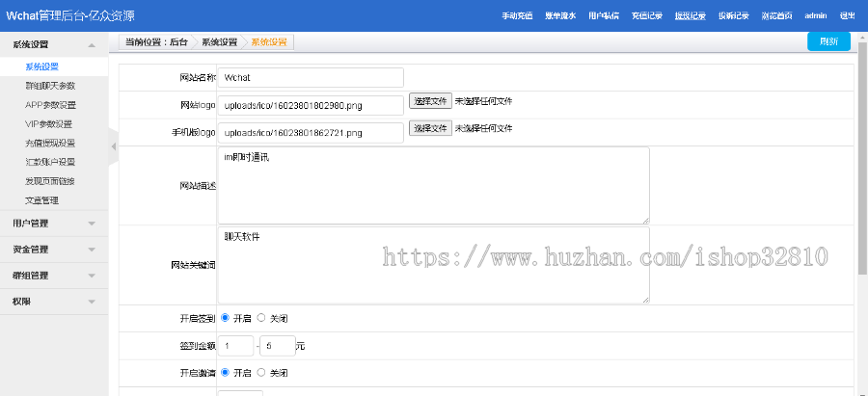Screen dimensions: 868x396
Task: Open 汇款账户设置 in the sidebar
Action: coord(50,162)
